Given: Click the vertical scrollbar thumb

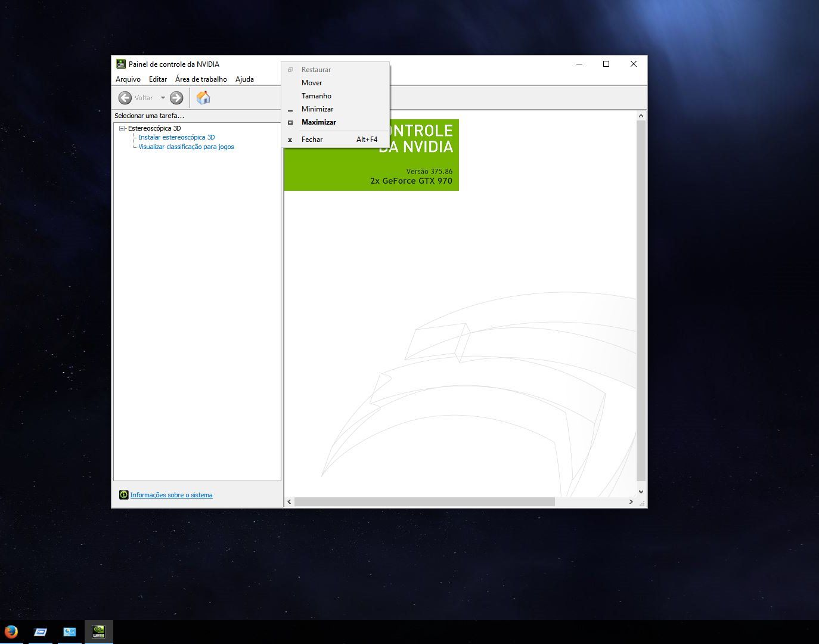Looking at the screenshot, I should (641, 301).
